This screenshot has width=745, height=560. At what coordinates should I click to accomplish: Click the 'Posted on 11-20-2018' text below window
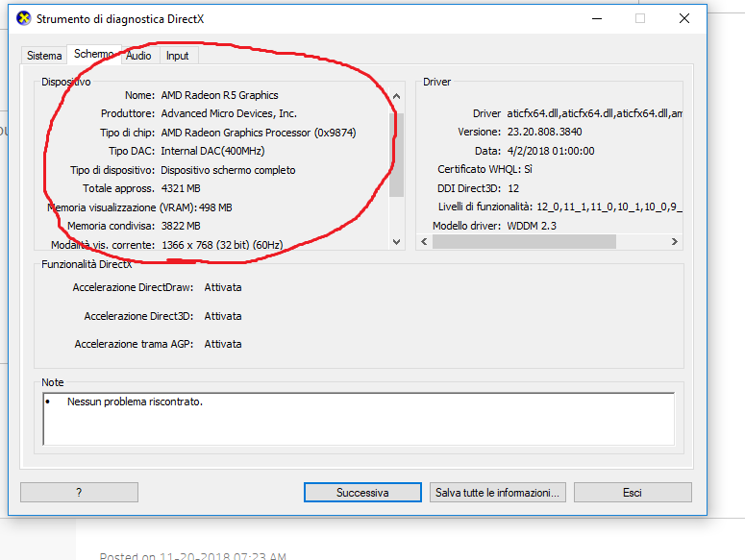pos(193,556)
